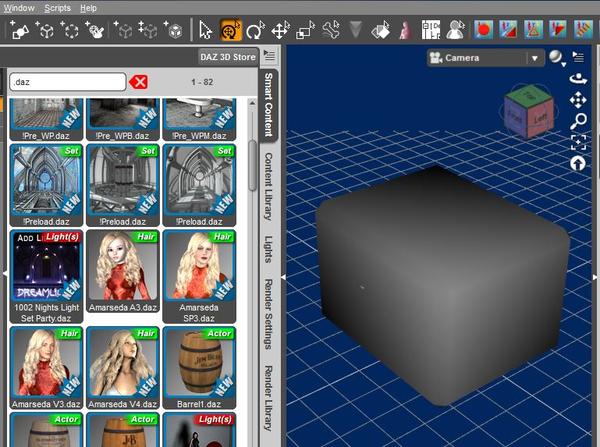This screenshot has width=600, height=447.
Task: Select the ActivePose bone tool
Action: tap(331, 30)
